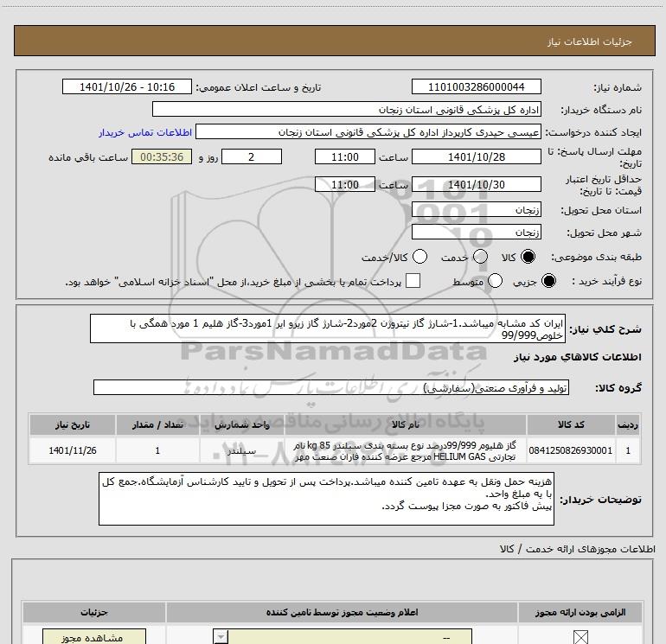Viewport: 666px width, 644px height.
Task: Click the واحد شمارش column header
Action: 241,424
